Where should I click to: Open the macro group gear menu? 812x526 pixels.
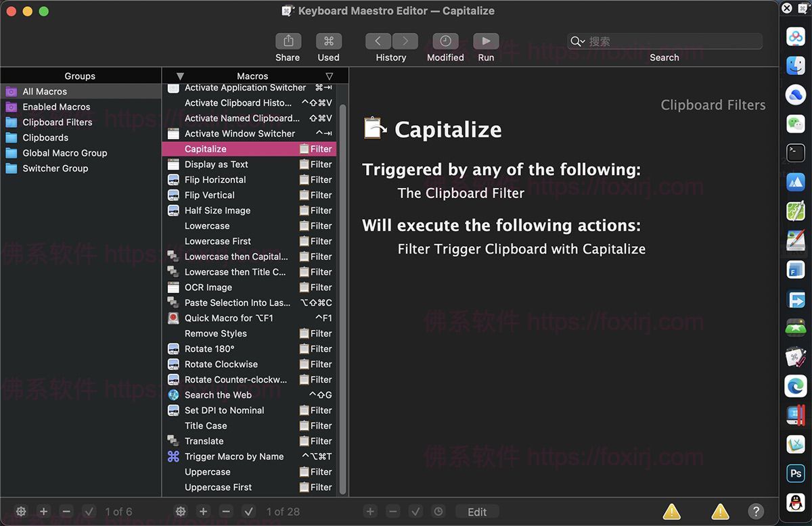tap(21, 512)
